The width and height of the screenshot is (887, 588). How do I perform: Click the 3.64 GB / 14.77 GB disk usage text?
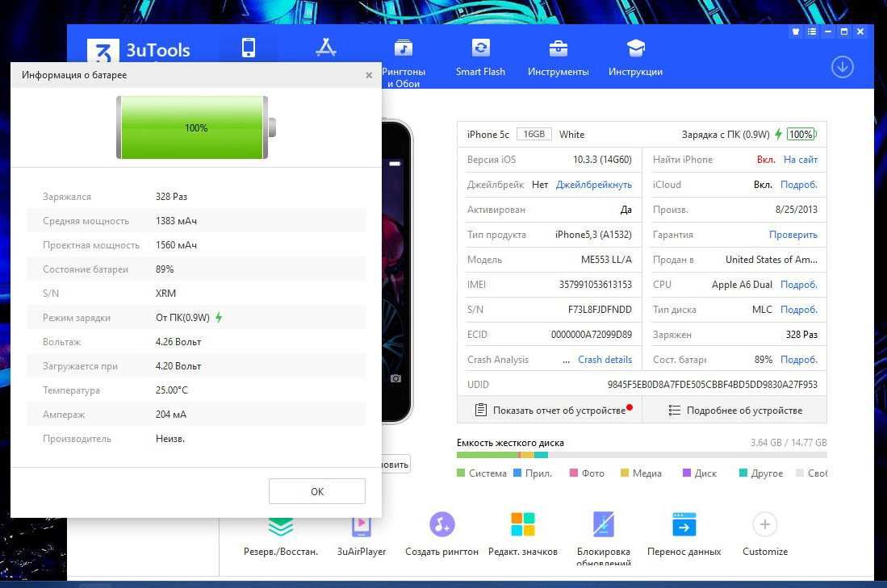[789, 442]
